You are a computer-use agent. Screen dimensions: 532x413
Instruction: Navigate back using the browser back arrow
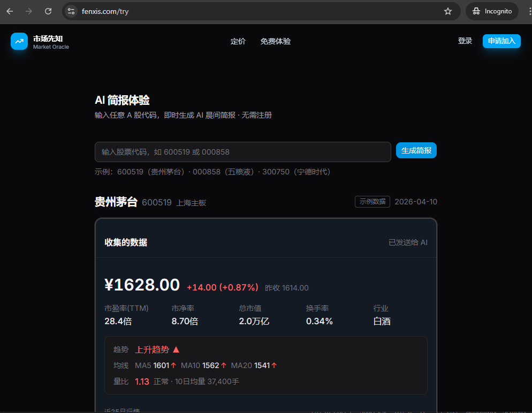11,11
